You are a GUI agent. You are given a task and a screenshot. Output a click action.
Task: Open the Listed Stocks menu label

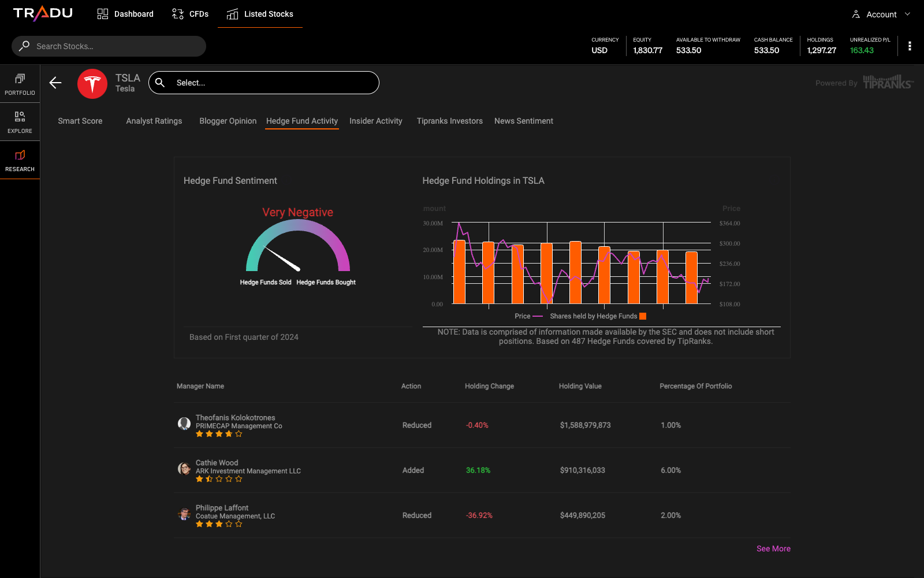[269, 14]
